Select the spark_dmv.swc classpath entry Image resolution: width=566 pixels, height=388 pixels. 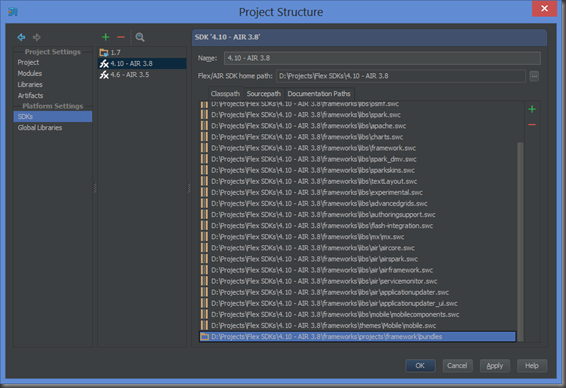357,159
